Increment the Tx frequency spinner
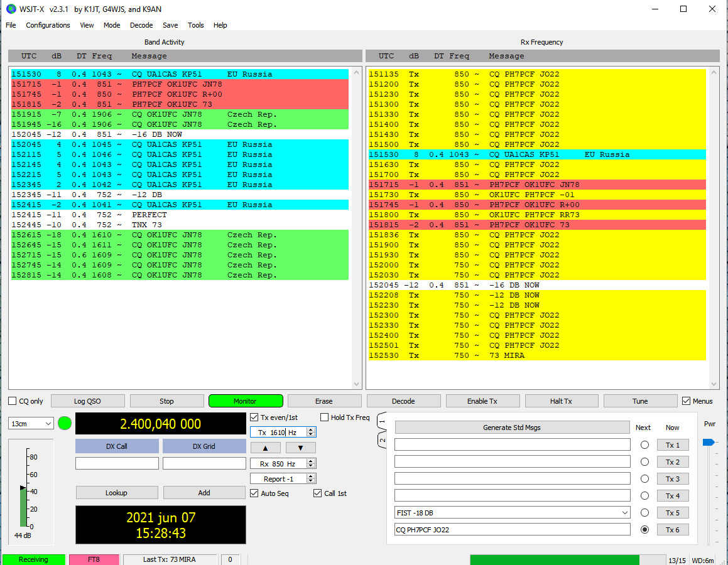Viewport: 728px width, 565px height. tap(312, 430)
